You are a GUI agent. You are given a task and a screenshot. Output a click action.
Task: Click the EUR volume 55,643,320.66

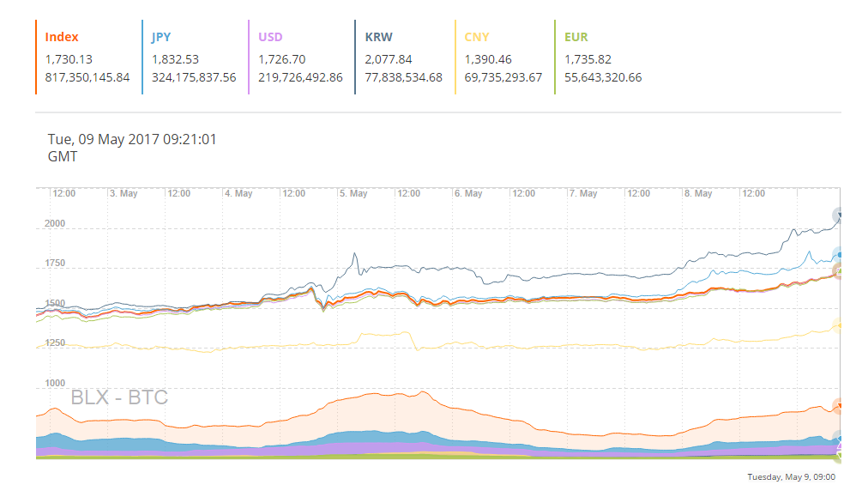[x=603, y=77]
